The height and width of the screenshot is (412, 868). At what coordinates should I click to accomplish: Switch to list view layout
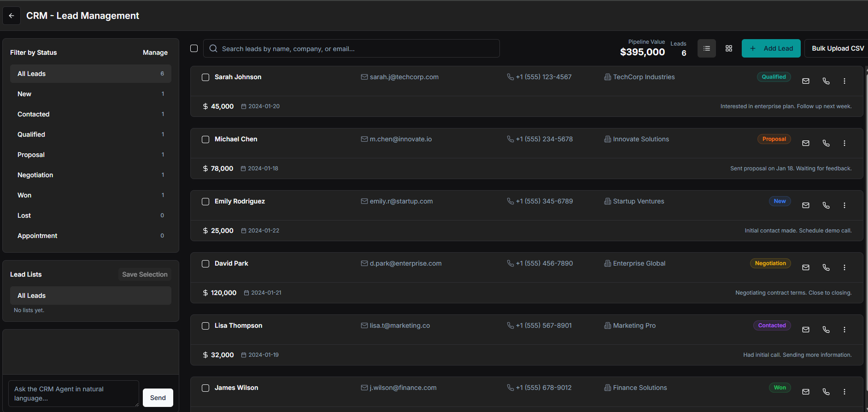coord(706,48)
